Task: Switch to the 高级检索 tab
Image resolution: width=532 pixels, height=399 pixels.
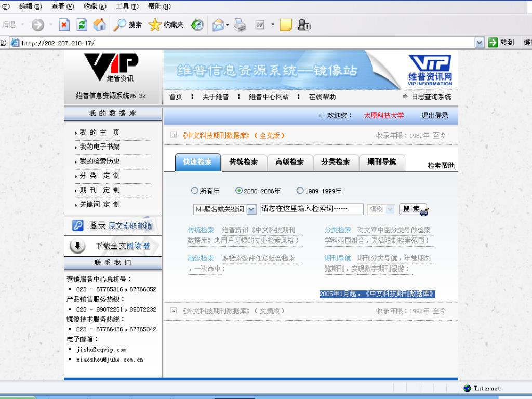Action: coord(290,162)
